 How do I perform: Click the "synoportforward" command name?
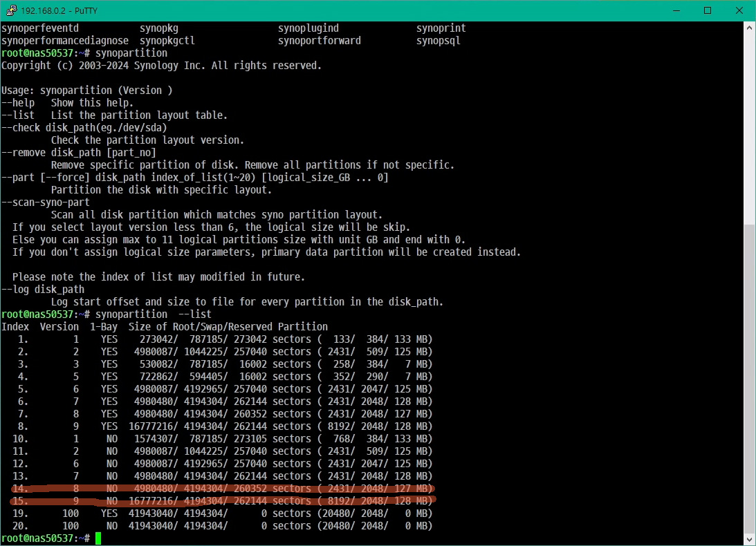click(319, 41)
